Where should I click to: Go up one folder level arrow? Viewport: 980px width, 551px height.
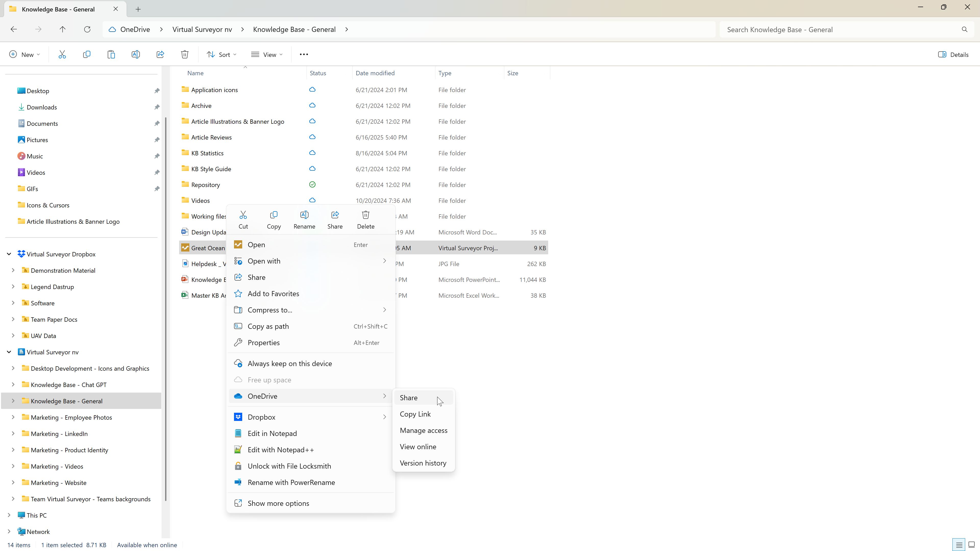[x=62, y=29]
